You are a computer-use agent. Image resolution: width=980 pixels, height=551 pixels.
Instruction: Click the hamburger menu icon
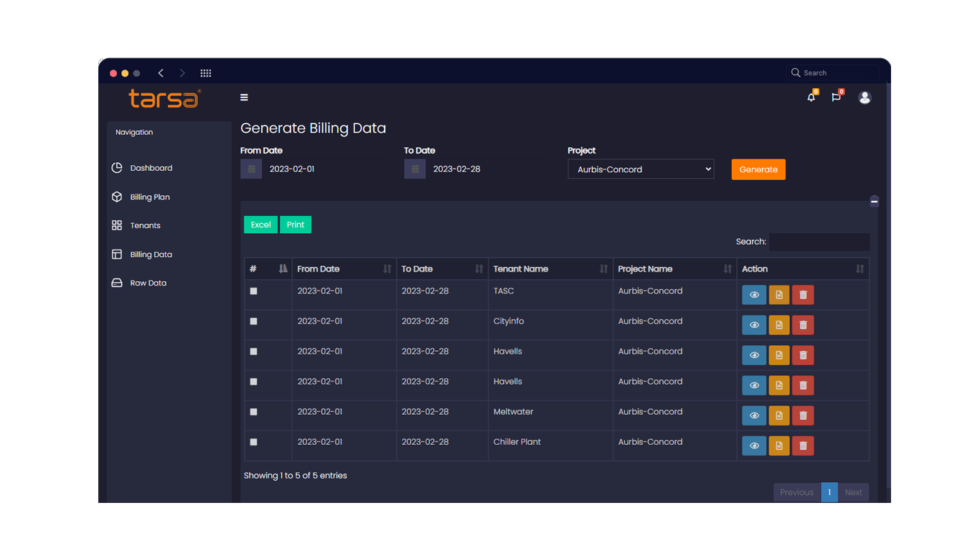(x=244, y=98)
